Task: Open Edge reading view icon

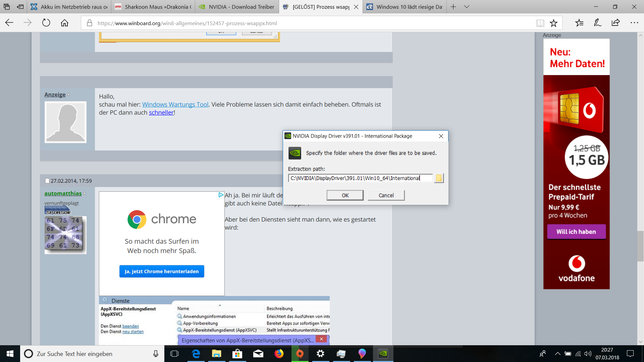Action: pos(540,23)
